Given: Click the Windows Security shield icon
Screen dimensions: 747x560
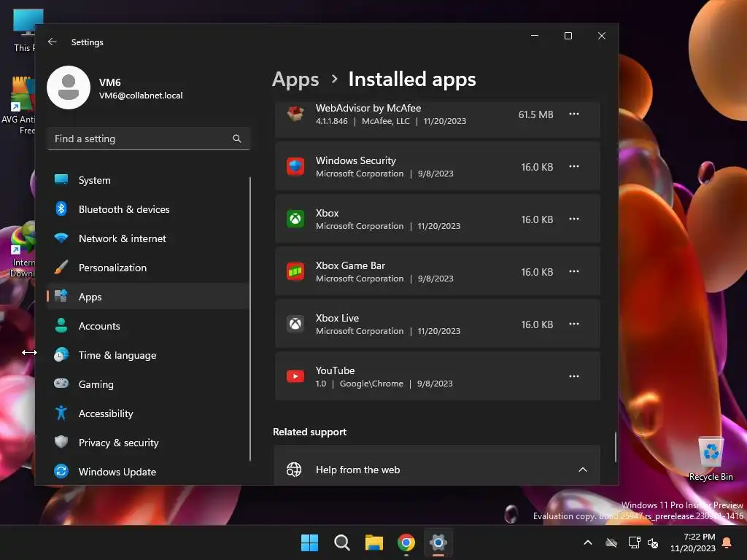Looking at the screenshot, I should click(x=295, y=167).
